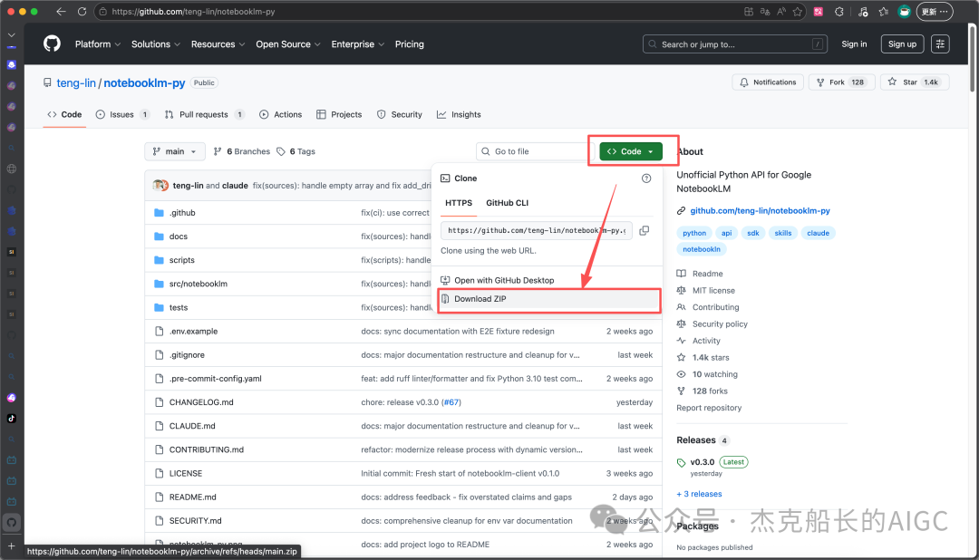
Task: Click the MIT license link
Action: [x=713, y=291]
